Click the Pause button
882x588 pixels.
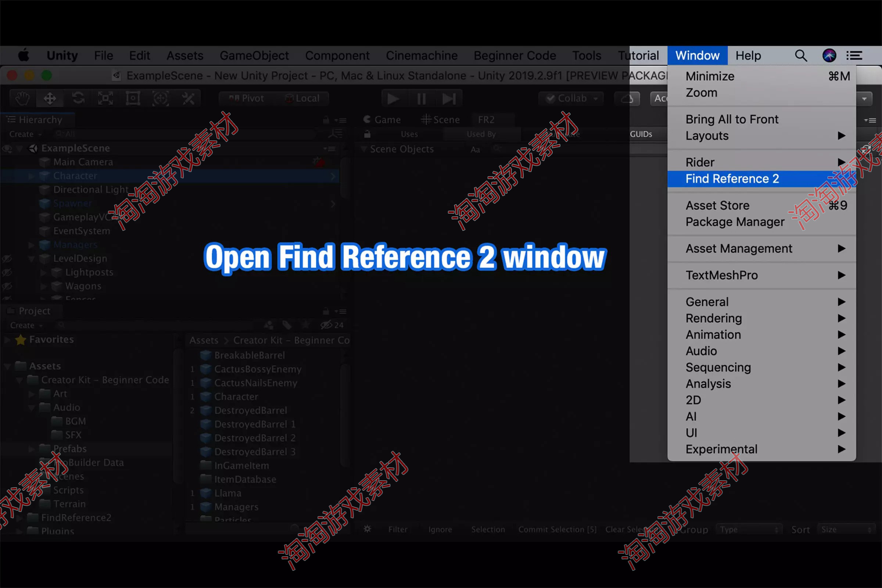(422, 98)
